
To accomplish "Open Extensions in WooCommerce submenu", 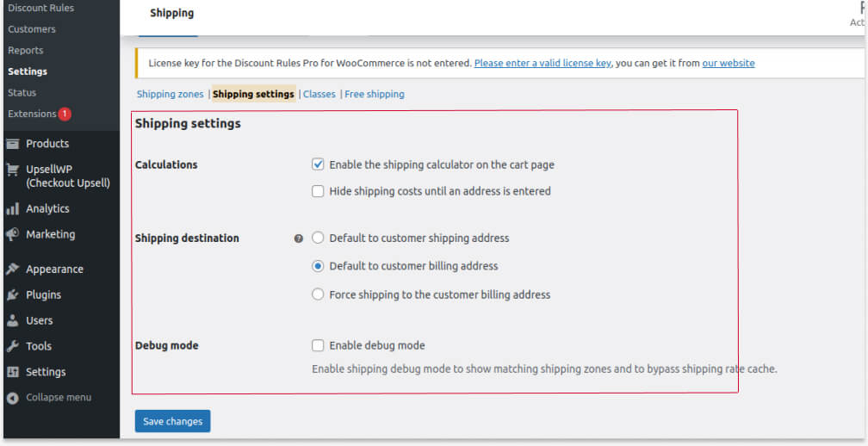I will point(32,114).
